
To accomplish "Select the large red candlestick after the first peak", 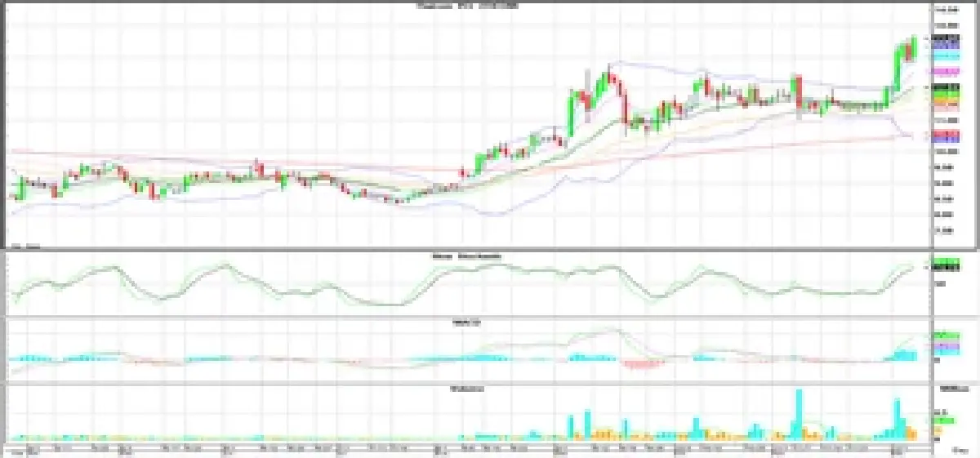I will [x=626, y=108].
